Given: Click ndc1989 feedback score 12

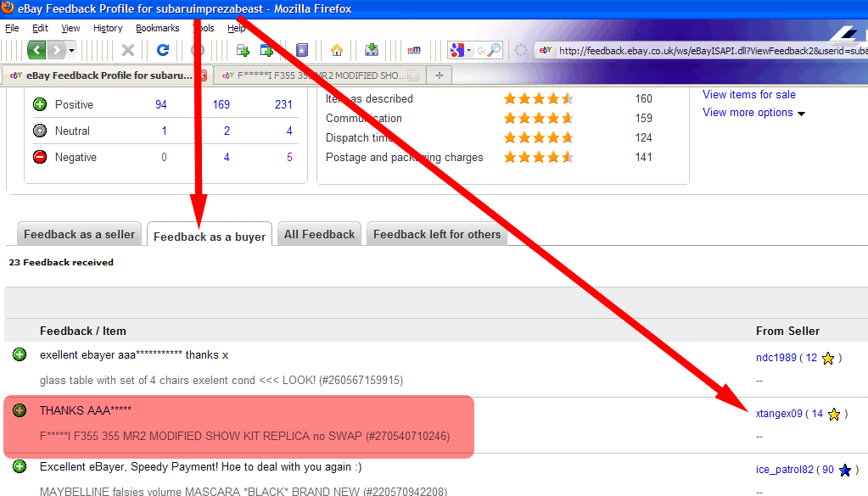Looking at the screenshot, I should (811, 358).
